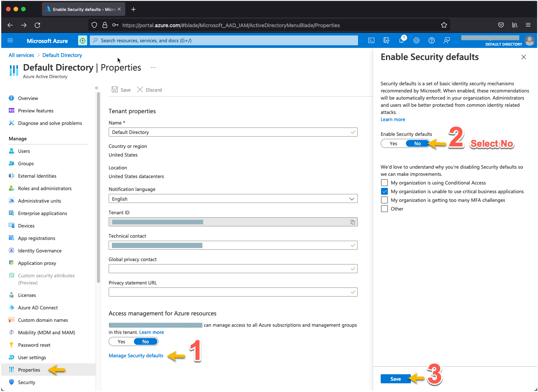Set Enable Security defaults toggle to Yes
The image size is (538, 392).
click(393, 144)
